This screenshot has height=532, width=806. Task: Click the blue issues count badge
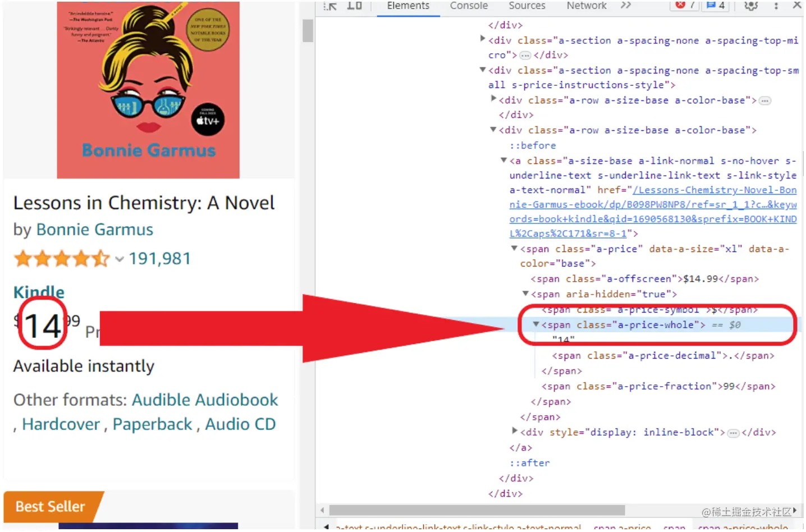coord(716,5)
